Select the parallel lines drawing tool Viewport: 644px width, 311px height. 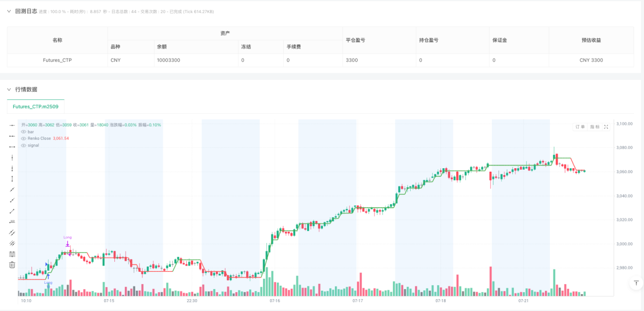[12, 232]
